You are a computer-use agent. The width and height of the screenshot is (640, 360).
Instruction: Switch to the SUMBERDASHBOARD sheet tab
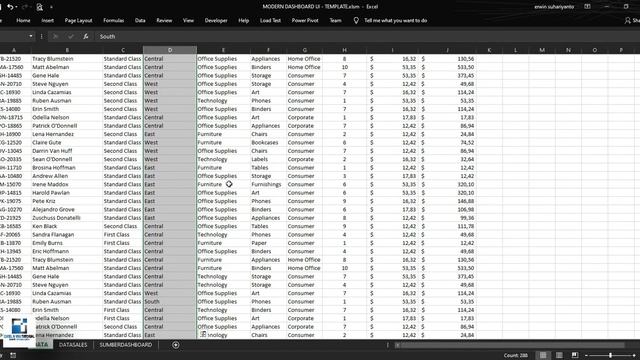tap(126, 345)
